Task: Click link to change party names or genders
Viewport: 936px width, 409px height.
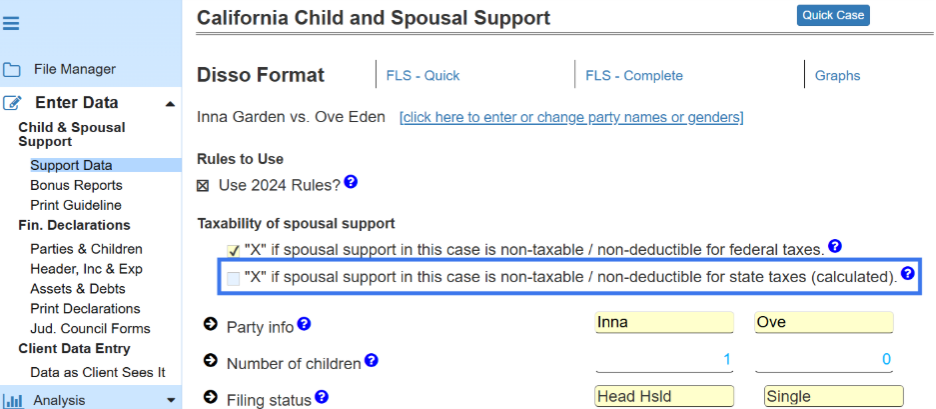Action: click(571, 117)
